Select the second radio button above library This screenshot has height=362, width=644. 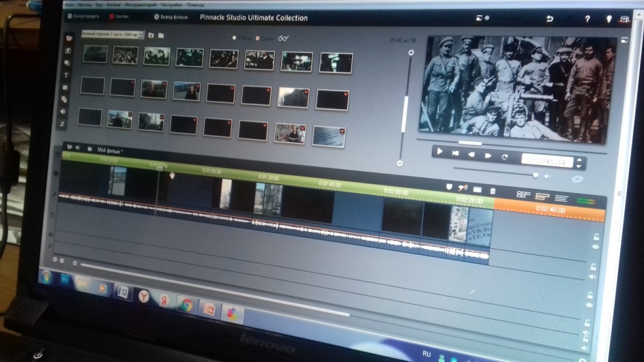(x=257, y=38)
